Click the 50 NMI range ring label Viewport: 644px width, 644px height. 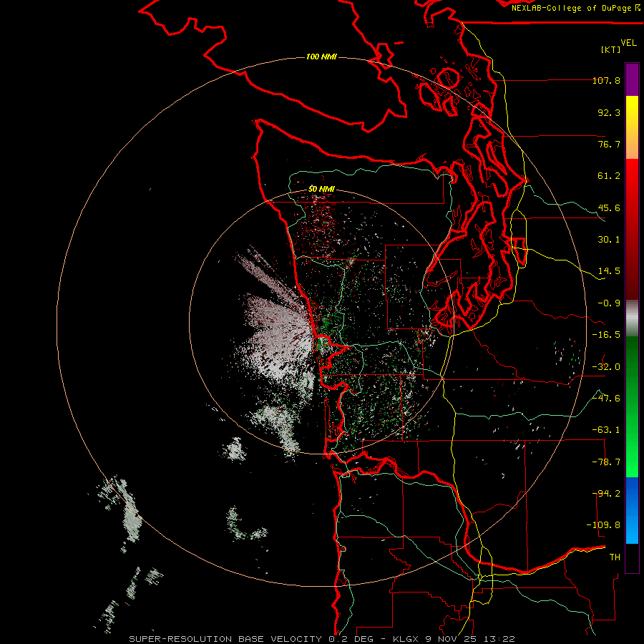pos(321,190)
